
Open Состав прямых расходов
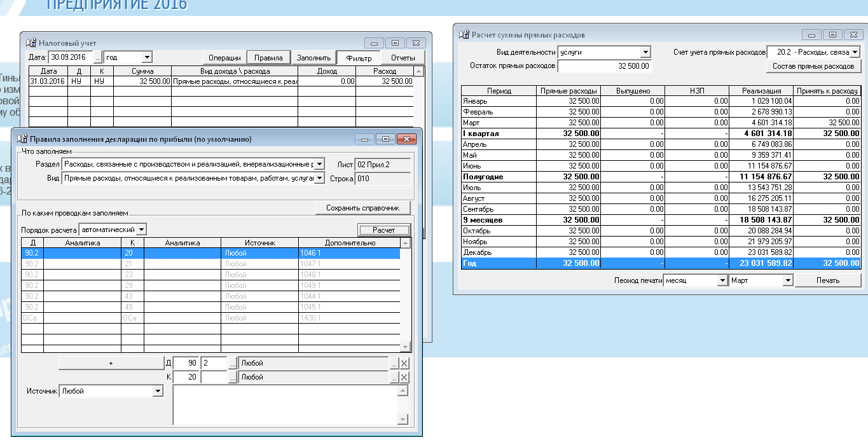(813, 66)
